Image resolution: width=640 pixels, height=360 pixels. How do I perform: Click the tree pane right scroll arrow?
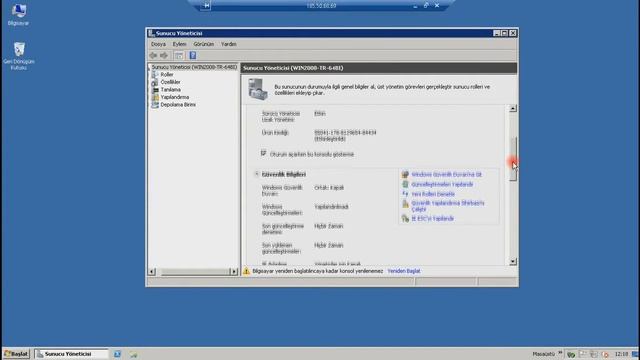pyautogui.click(x=234, y=271)
